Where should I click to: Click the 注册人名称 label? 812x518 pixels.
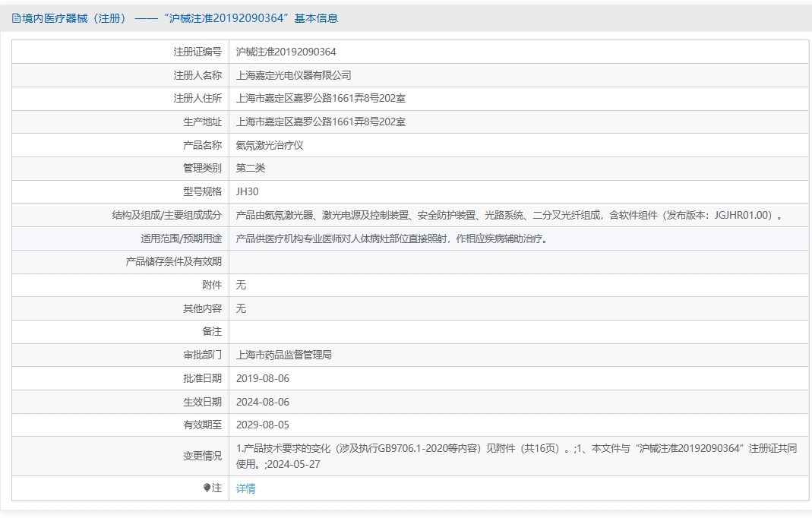coord(197,76)
